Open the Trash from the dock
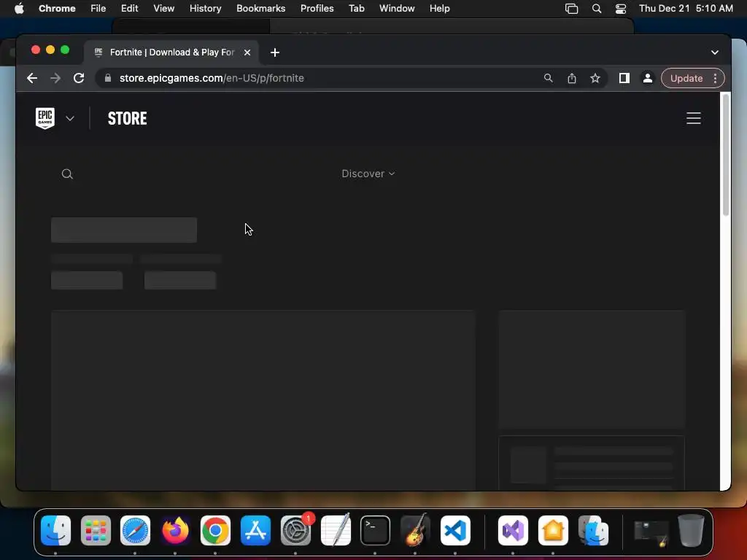Screen dimensions: 747x560 tap(691, 531)
